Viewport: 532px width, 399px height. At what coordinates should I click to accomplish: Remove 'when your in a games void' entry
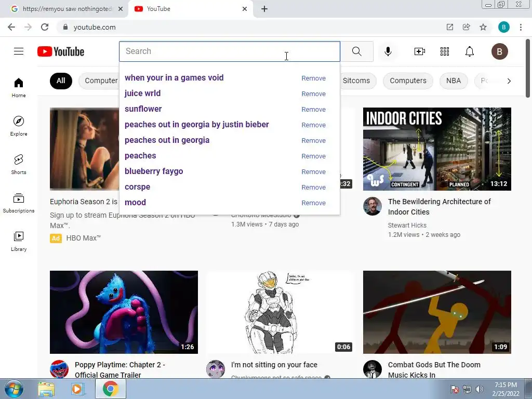(313, 78)
